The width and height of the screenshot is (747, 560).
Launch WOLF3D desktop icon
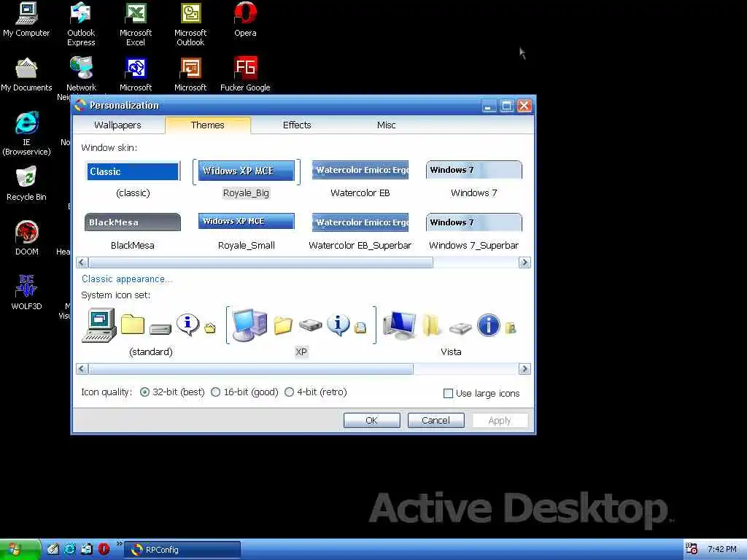(26, 293)
